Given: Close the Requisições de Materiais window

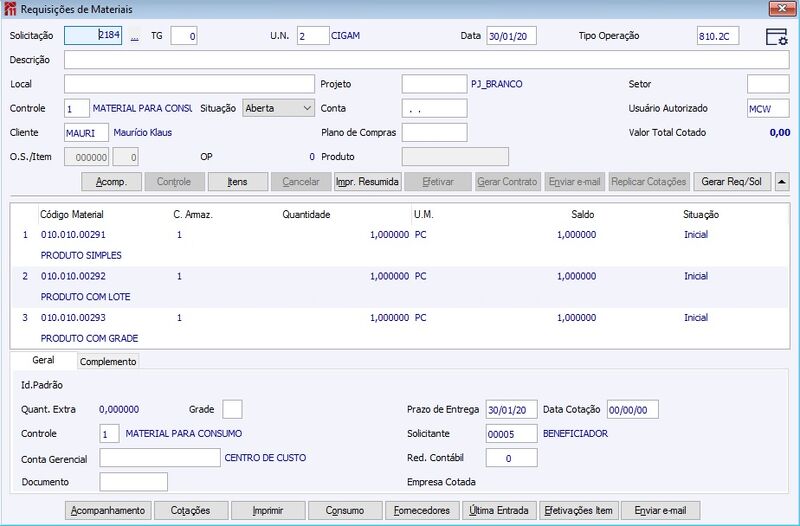Looking at the screenshot, I should 781,8.
